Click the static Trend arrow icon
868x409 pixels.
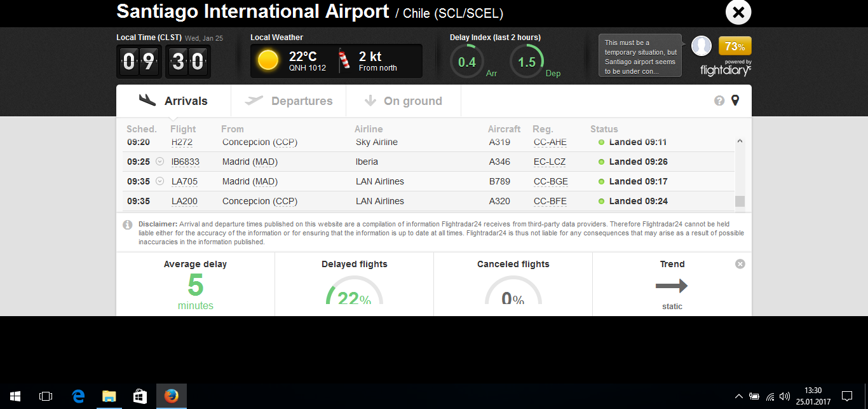pos(672,286)
